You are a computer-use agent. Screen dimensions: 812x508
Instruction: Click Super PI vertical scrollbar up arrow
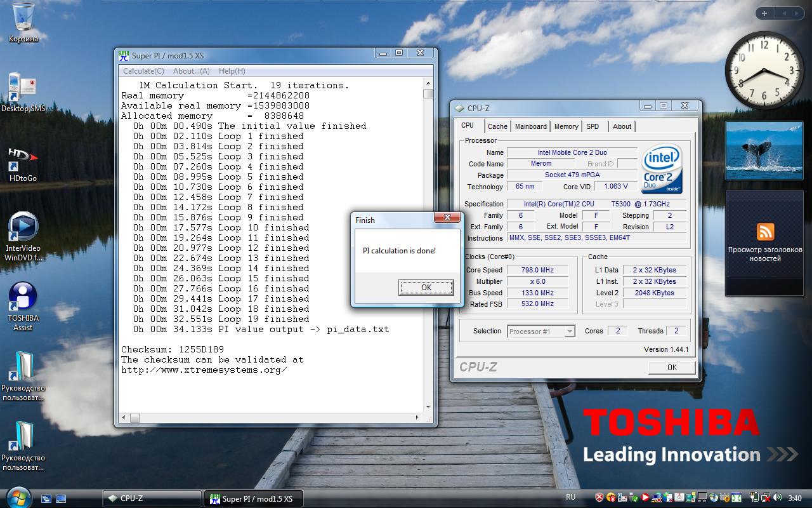click(x=428, y=84)
